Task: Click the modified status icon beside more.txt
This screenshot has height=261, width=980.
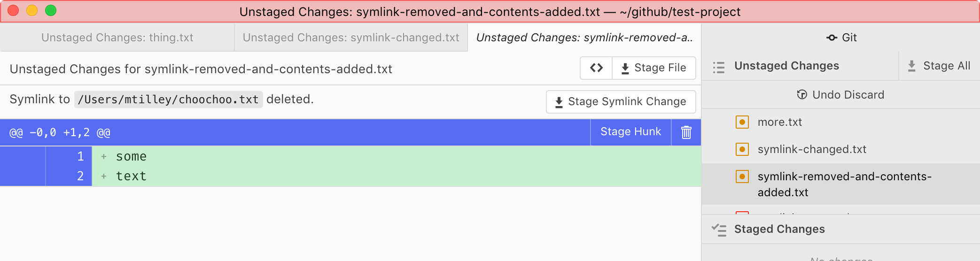Action: [x=742, y=122]
